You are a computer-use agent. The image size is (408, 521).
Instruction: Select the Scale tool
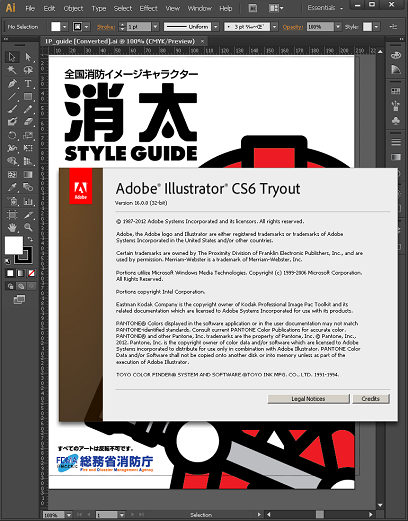(x=28, y=135)
